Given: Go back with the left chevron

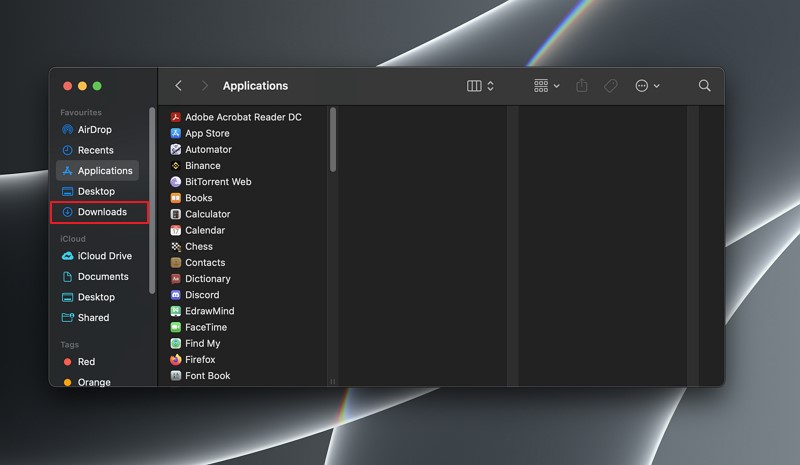Looking at the screenshot, I should tap(179, 86).
